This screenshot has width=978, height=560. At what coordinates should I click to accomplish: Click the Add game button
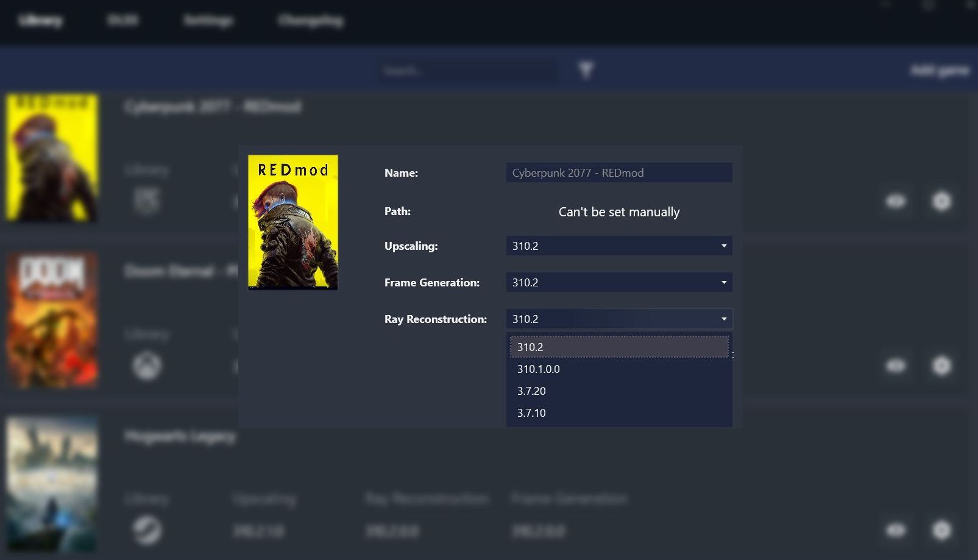pos(939,71)
